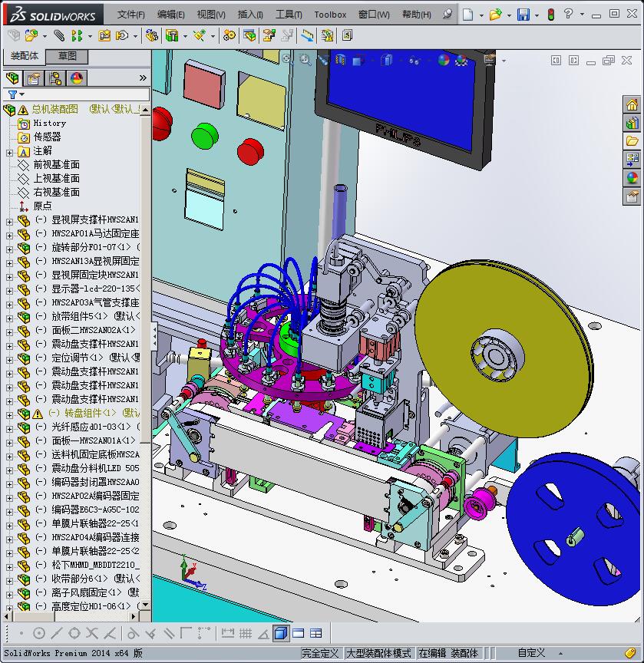The width and height of the screenshot is (644, 663).
Task: Click the Linear Component Pattern icon
Action: [77, 35]
